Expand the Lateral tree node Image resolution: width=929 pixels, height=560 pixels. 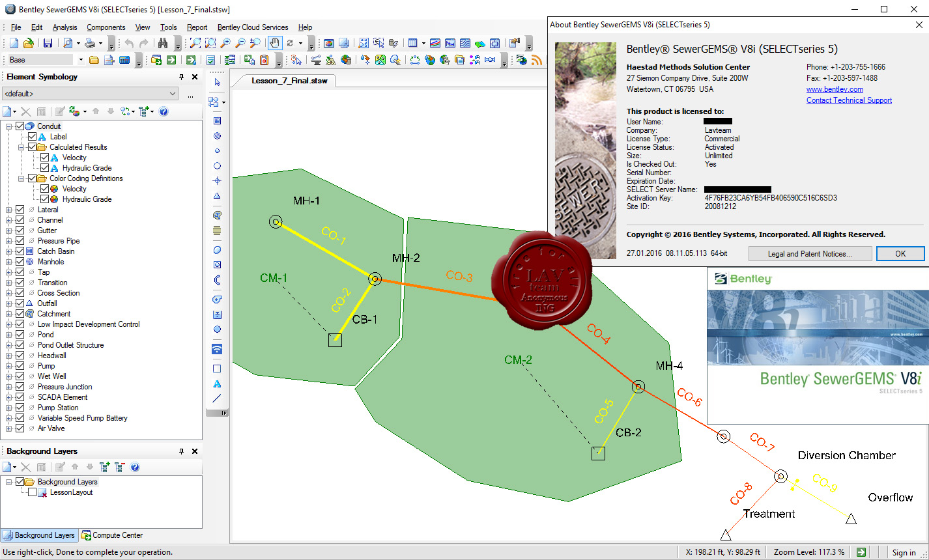pos(9,210)
